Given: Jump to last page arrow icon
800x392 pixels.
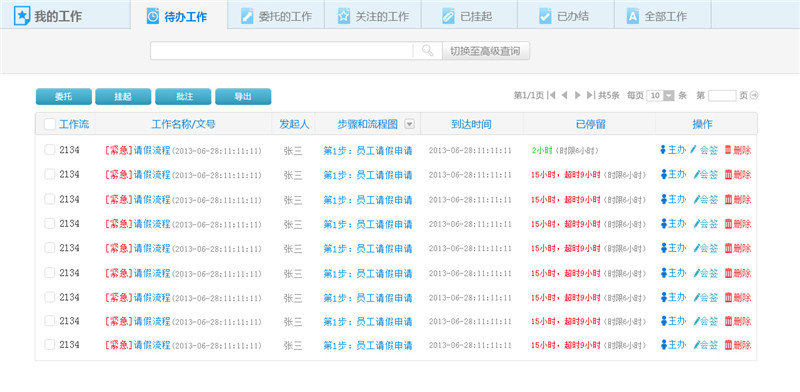Looking at the screenshot, I should tap(590, 95).
